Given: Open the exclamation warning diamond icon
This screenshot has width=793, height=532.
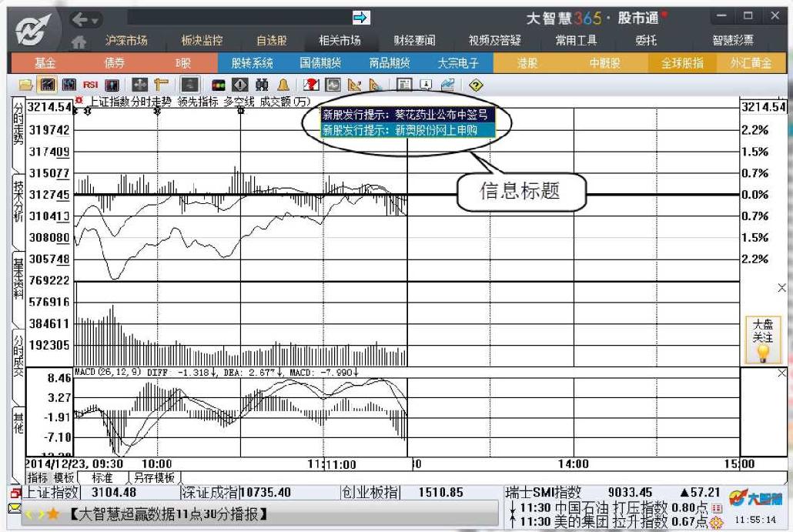Looking at the screenshot, I should [240, 85].
